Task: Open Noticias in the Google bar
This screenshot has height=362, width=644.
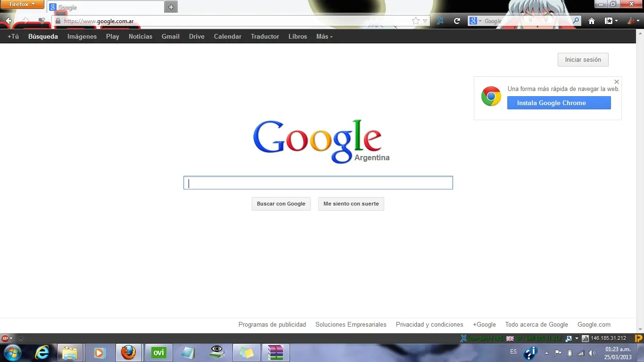Action: (140, 36)
